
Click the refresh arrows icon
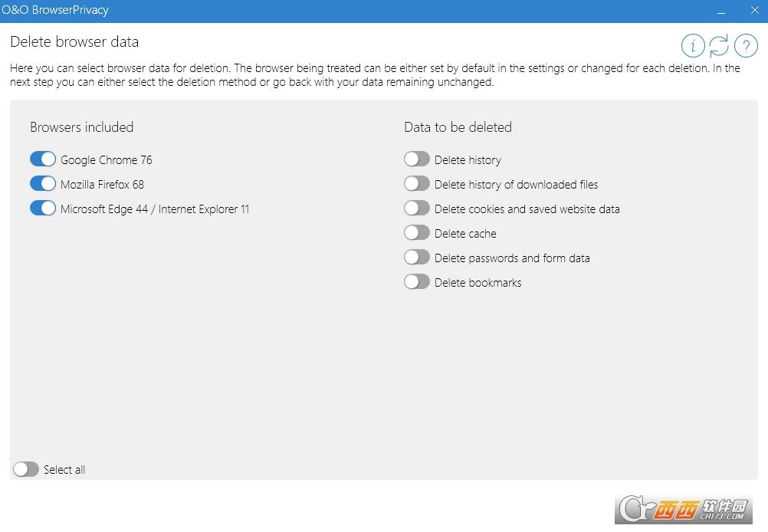(x=719, y=46)
